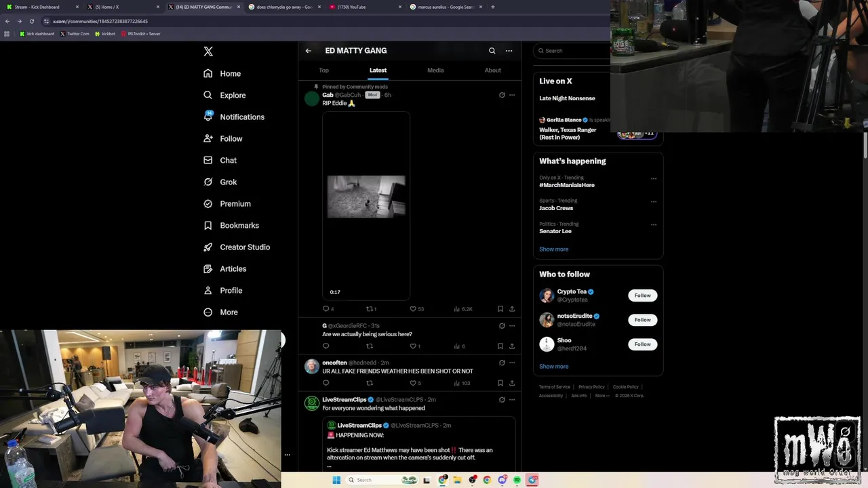Open options for Jacob Crews trend
This screenshot has width=868, height=488.
(654, 202)
